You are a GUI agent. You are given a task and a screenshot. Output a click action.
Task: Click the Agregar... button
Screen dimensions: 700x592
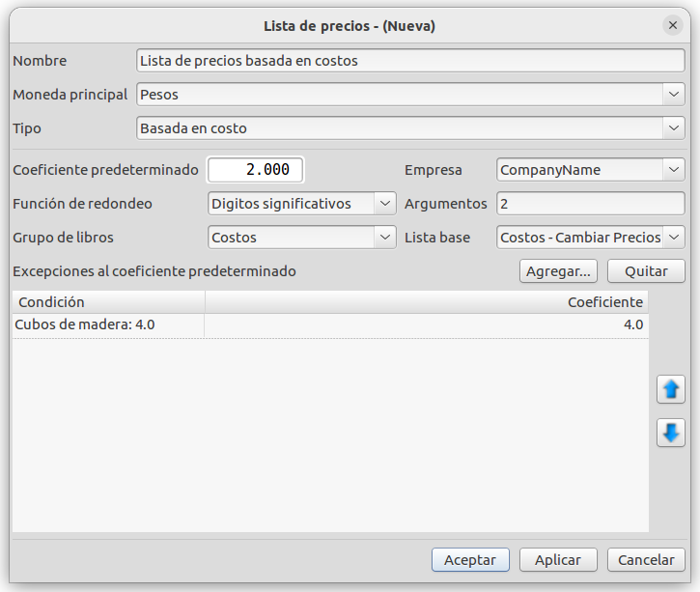(558, 271)
